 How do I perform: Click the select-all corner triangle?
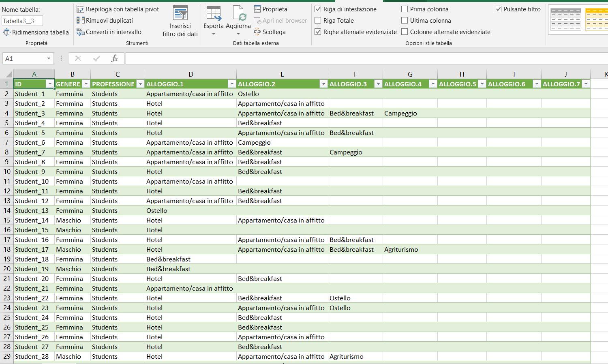pyautogui.click(x=9, y=74)
